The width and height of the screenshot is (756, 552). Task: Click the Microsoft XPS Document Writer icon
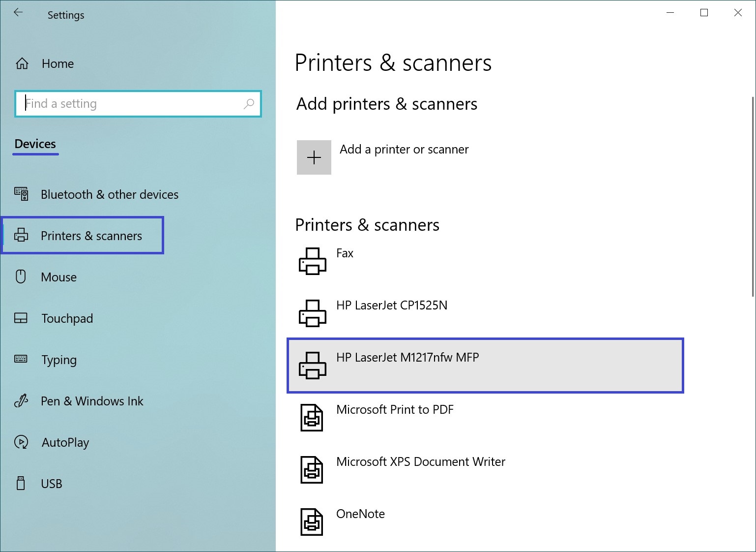[312, 470]
